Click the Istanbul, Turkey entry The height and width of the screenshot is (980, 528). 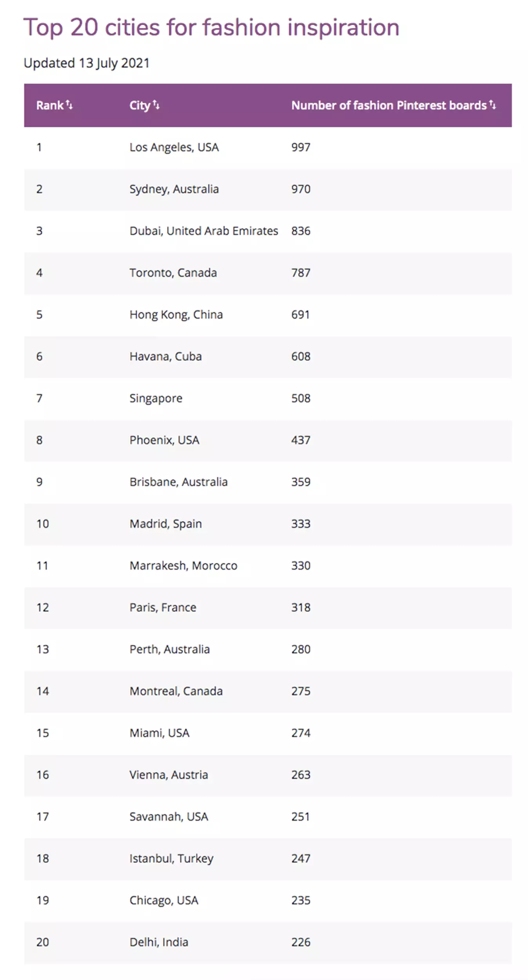pos(171,858)
